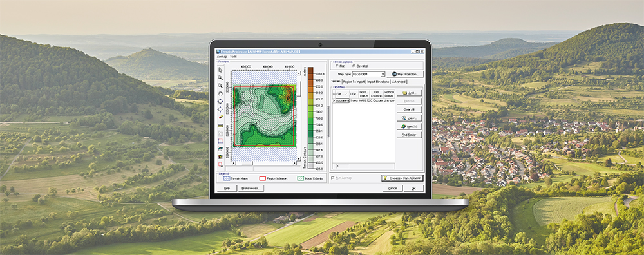
Task: Click the globe icon on Map Projection
Action: (394, 74)
